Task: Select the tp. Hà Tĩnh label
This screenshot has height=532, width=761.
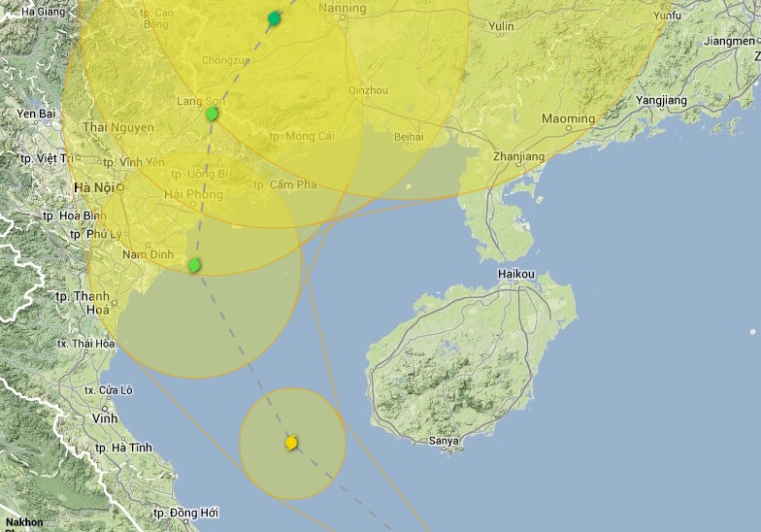Action: click(x=125, y=448)
